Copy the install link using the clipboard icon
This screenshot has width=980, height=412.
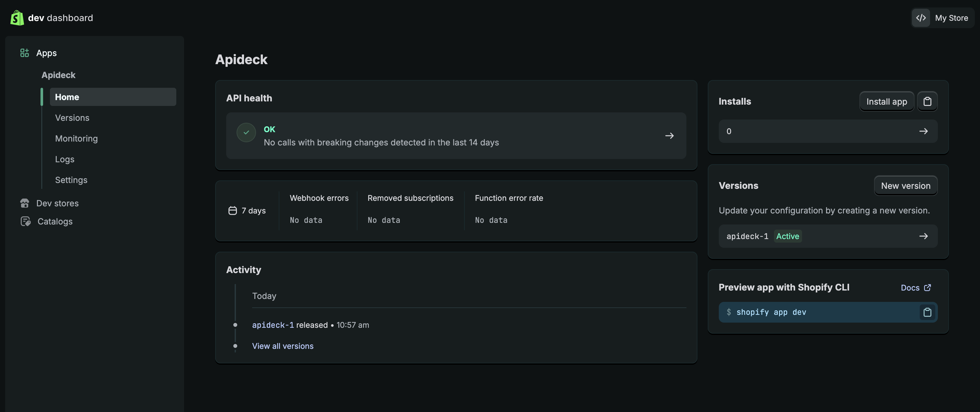tap(927, 101)
